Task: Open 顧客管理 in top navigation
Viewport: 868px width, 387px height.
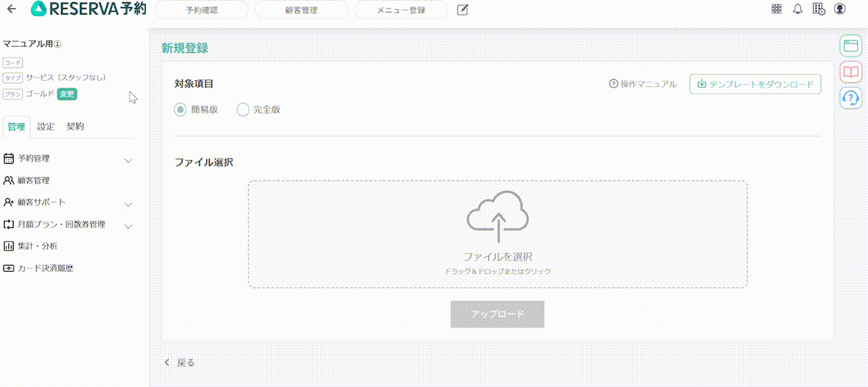Action: click(301, 10)
